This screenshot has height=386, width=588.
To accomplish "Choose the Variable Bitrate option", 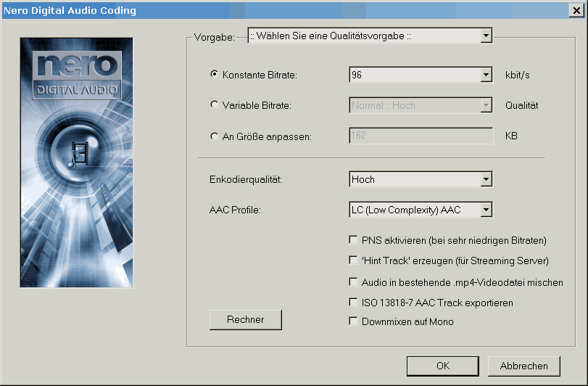I will click(x=214, y=105).
